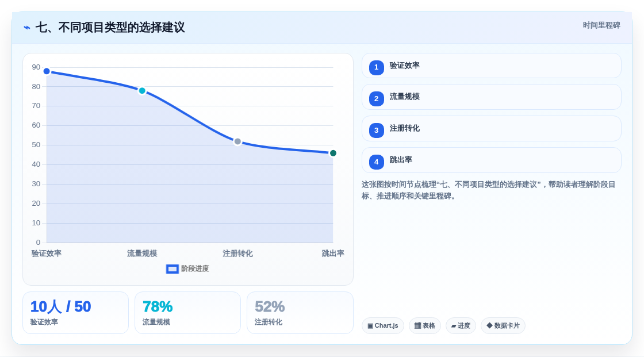Toggle the 阶段进度 legend swatch
This screenshot has width=644, height=357.
(172, 269)
